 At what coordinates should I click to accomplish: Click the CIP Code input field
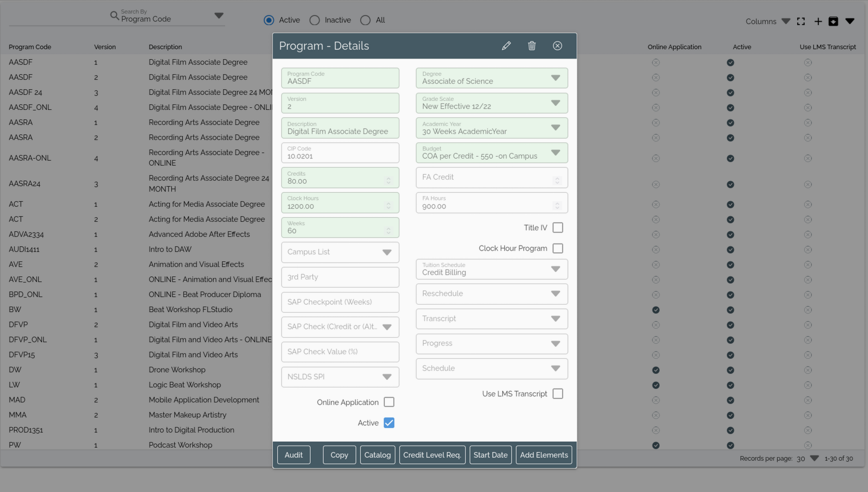[340, 153]
